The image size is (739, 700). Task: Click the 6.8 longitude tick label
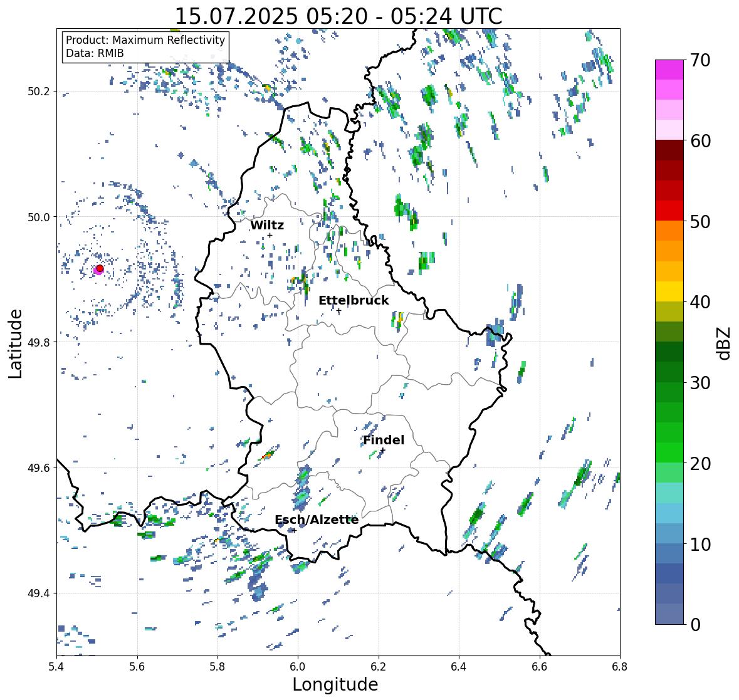click(x=620, y=666)
